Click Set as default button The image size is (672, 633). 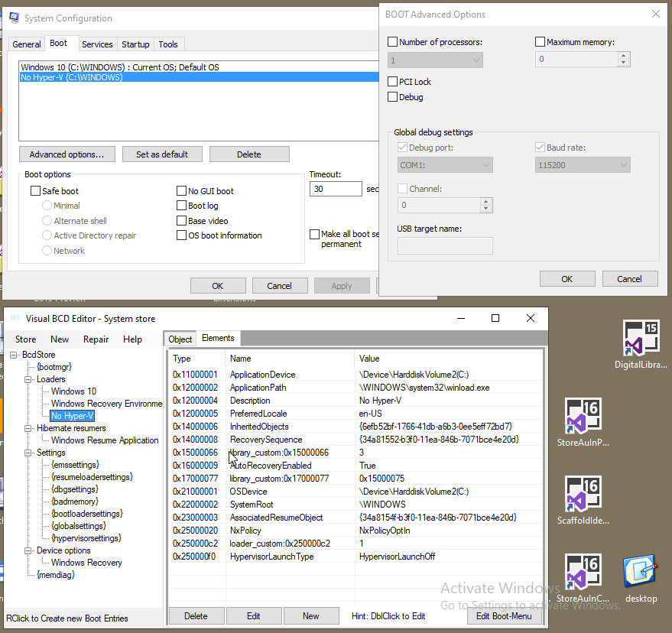pos(162,154)
